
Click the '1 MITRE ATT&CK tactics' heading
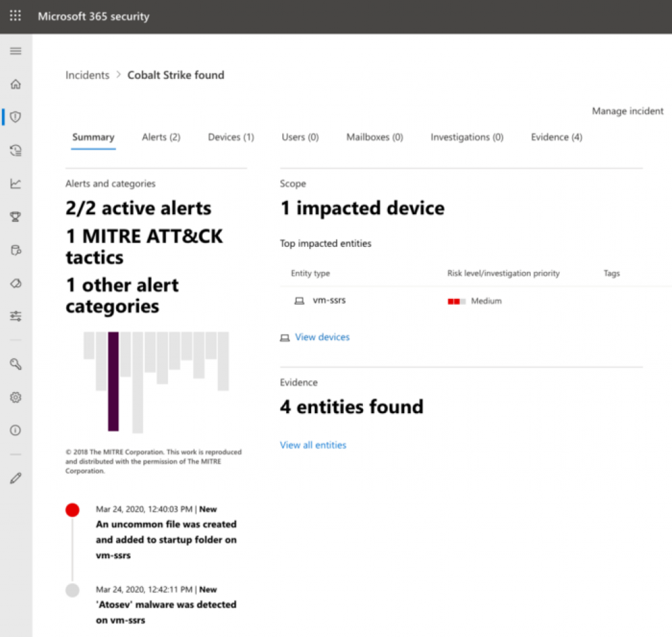[x=144, y=247]
